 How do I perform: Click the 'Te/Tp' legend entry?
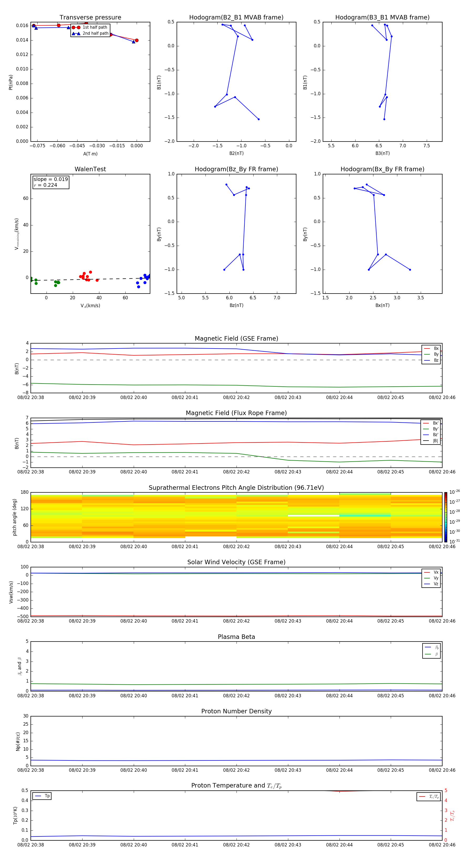pos(429,796)
